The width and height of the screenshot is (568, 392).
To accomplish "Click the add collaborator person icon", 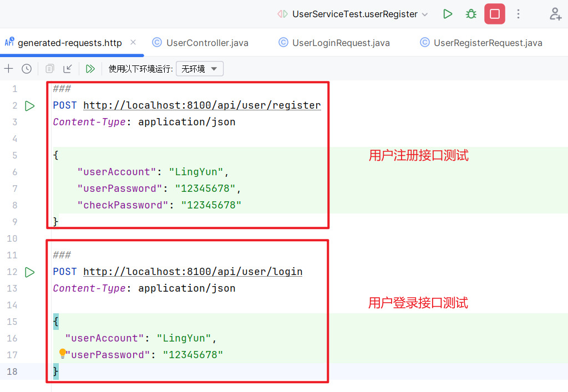I will pyautogui.click(x=555, y=14).
